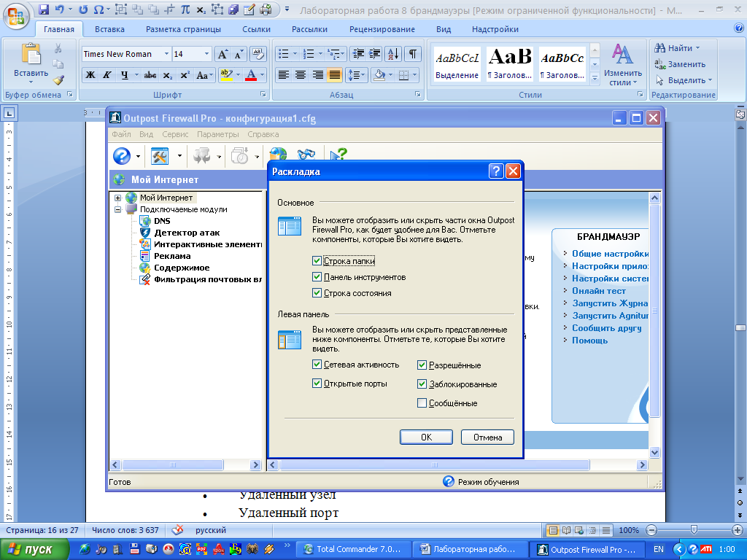Toggle Открытые порты checkbox
This screenshot has height=560, width=747.
pyautogui.click(x=317, y=384)
